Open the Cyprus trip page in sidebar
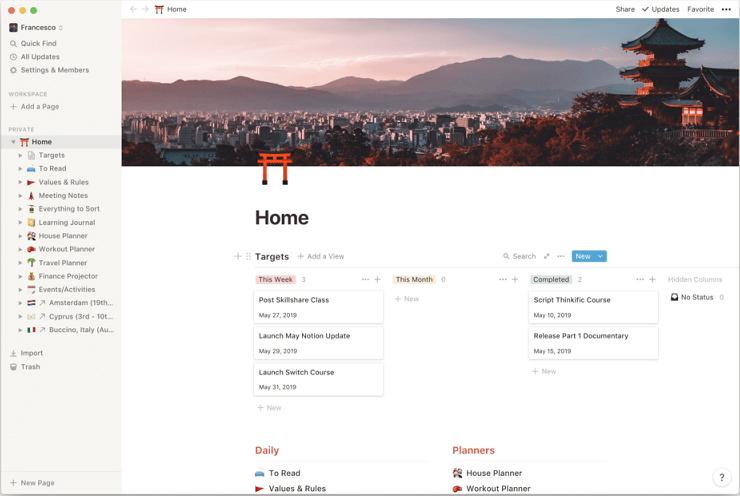The height and width of the screenshot is (496, 740). pos(81,317)
